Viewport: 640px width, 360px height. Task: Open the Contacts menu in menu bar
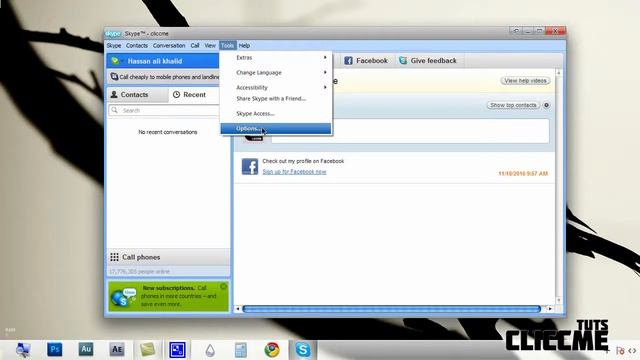pos(137,46)
